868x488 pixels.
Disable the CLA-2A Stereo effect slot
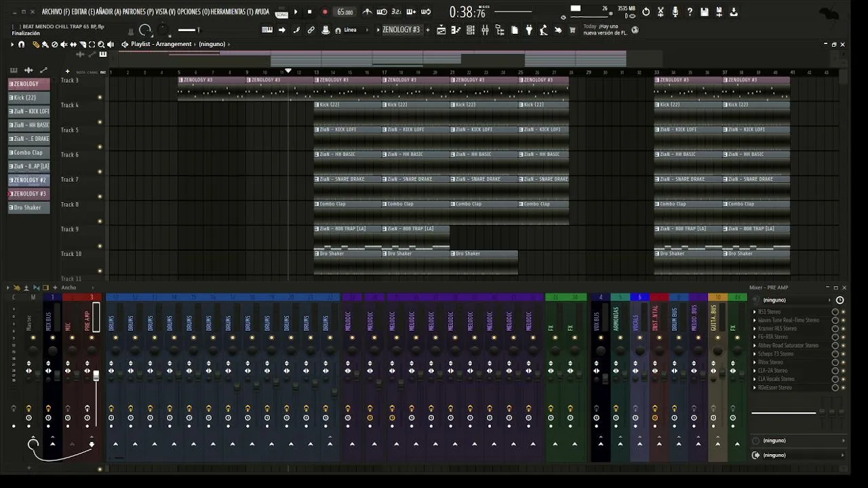(843, 371)
